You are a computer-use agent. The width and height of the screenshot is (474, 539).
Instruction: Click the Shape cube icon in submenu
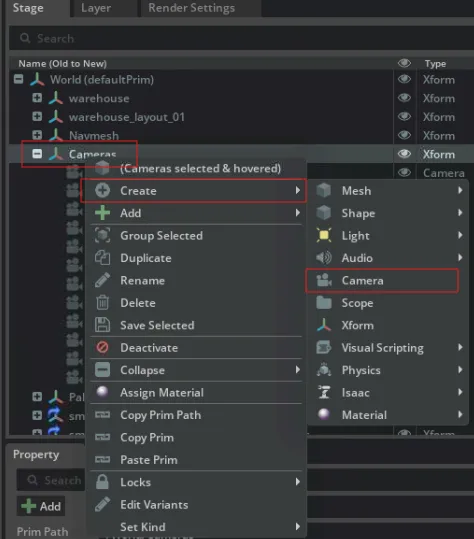[x=323, y=213]
